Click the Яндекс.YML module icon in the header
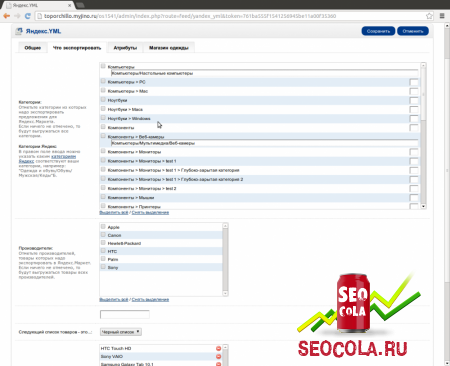 click(19, 31)
